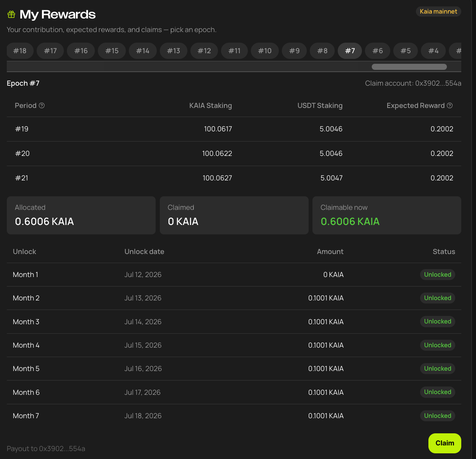The width and height of the screenshot is (476, 459).
Task: Click Month 4 Unlocked status badge
Action: (437, 345)
